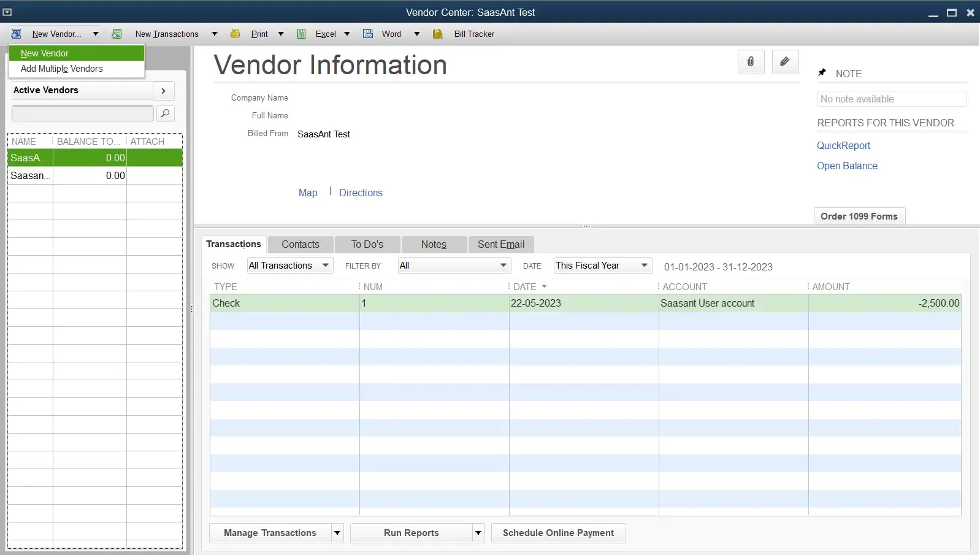
Task: Expand the Run Reports dropdown arrow
Action: [478, 533]
